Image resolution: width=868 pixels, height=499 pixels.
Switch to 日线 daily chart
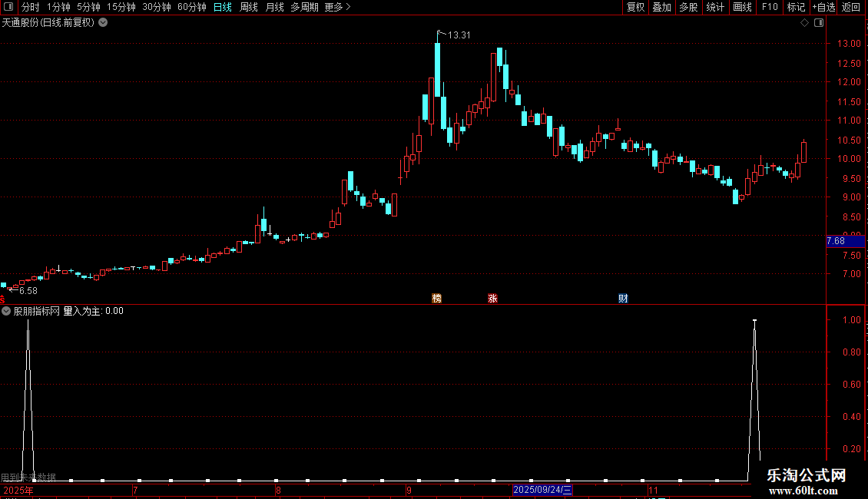point(223,7)
